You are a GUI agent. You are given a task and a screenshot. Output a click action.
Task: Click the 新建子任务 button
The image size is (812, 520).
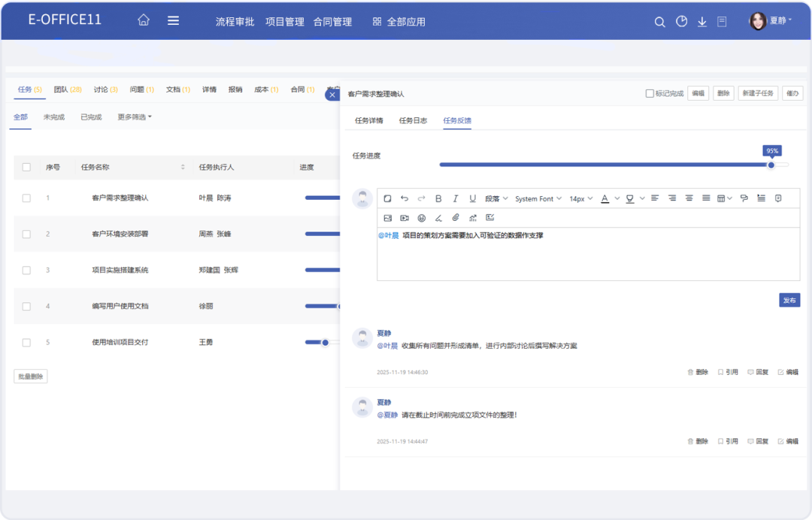click(757, 94)
